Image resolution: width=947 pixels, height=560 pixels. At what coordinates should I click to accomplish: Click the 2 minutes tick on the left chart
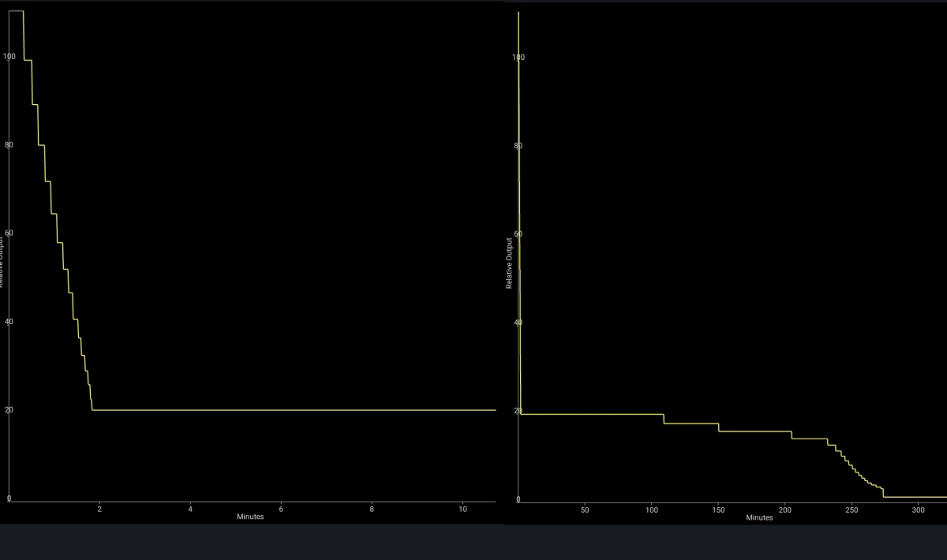point(99,510)
